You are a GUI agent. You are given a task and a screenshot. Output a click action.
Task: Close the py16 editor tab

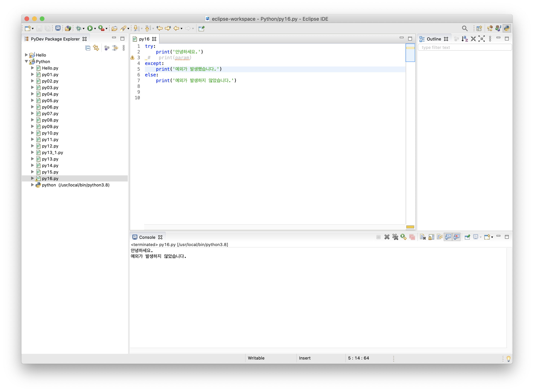tap(154, 39)
